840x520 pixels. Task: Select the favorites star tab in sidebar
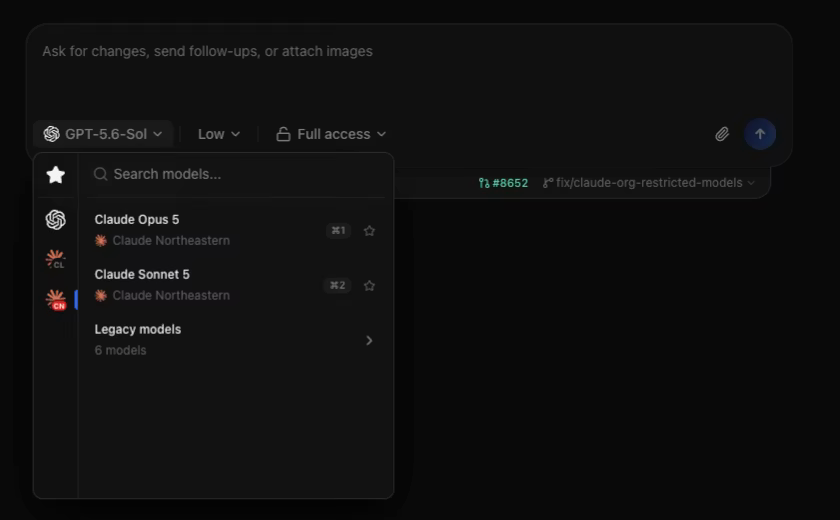pyautogui.click(x=56, y=175)
